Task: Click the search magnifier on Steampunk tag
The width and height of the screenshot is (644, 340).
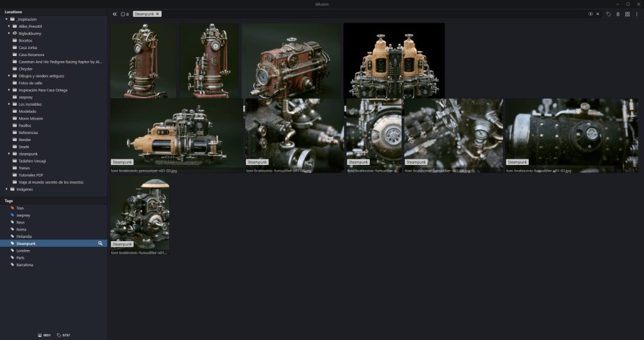Action: (x=100, y=243)
